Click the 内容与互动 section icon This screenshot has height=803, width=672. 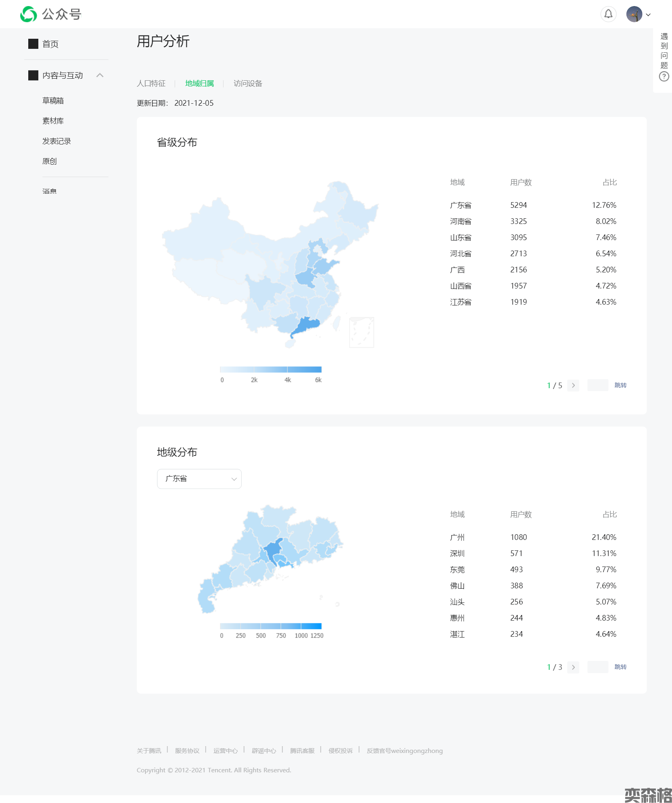33,75
